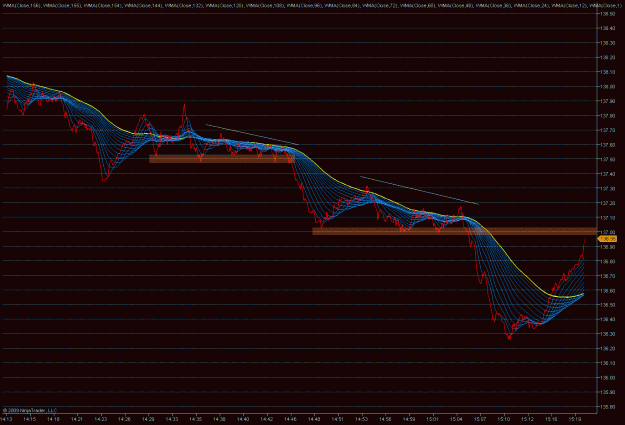Image resolution: width=625 pixels, height=425 pixels.
Task: Click the 135.80 price axis label
Action: click(x=607, y=407)
